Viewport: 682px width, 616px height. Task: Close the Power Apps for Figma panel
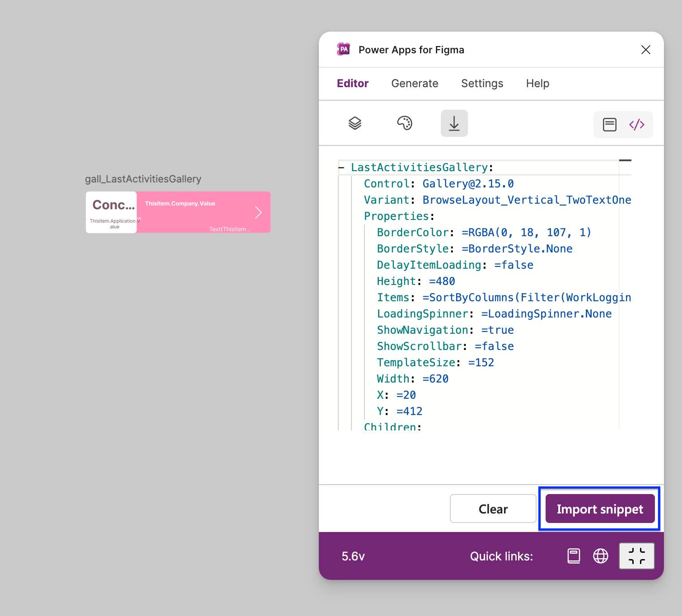point(646,50)
